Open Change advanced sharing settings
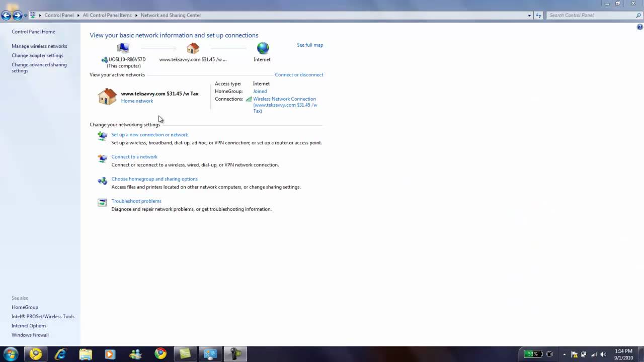The image size is (644, 362). (39, 68)
